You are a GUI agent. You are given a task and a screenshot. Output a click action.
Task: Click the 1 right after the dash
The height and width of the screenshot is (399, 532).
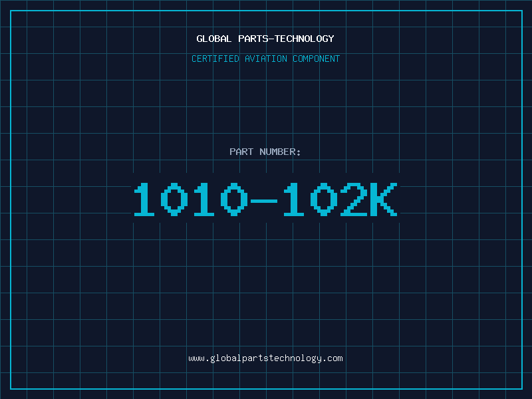[x=294, y=199]
